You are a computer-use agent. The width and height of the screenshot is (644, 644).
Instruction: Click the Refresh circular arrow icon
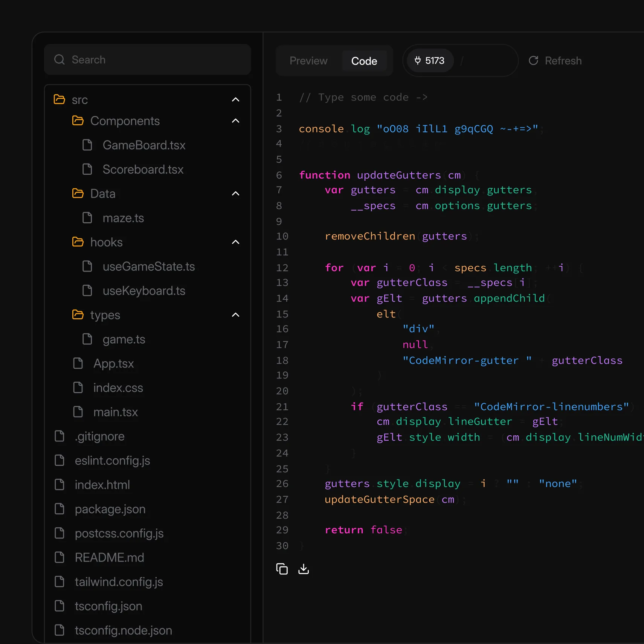[533, 61]
